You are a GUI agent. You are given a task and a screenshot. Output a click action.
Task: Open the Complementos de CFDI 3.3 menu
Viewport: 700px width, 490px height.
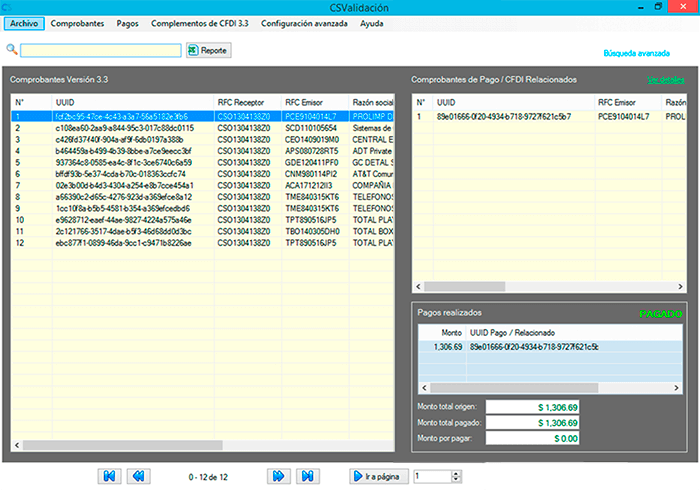tap(200, 22)
